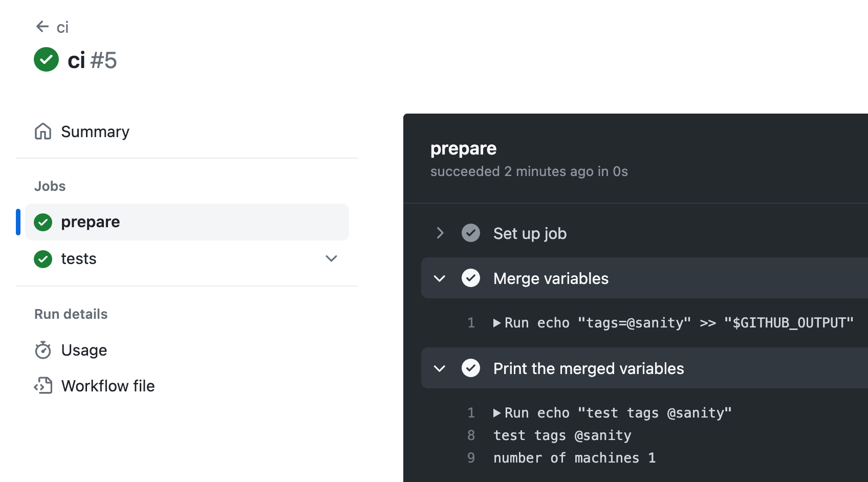868x482 pixels.
Task: Click the success check beside the tests job
Action: (42, 259)
